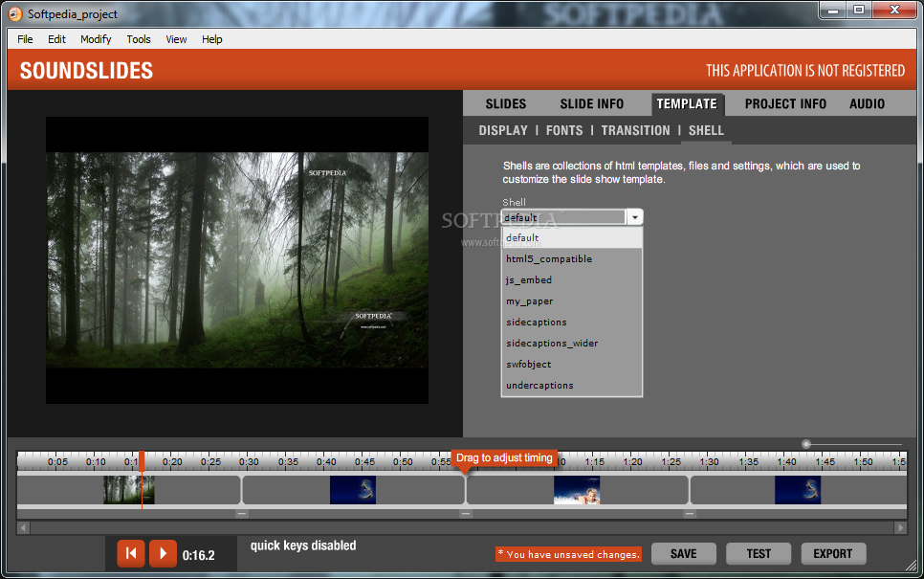Image resolution: width=924 pixels, height=579 pixels.
Task: Select the forest slide thumbnail in timeline
Action: tap(129, 490)
